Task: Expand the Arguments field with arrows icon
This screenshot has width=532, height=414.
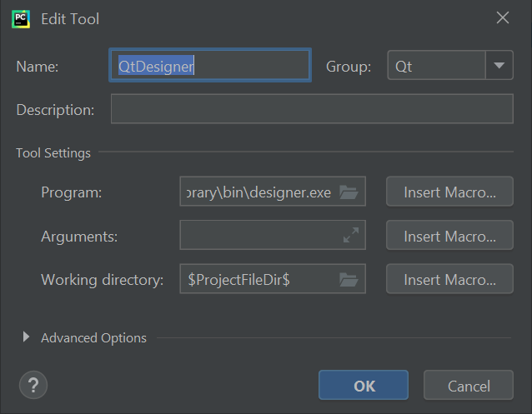Action: [x=351, y=235]
